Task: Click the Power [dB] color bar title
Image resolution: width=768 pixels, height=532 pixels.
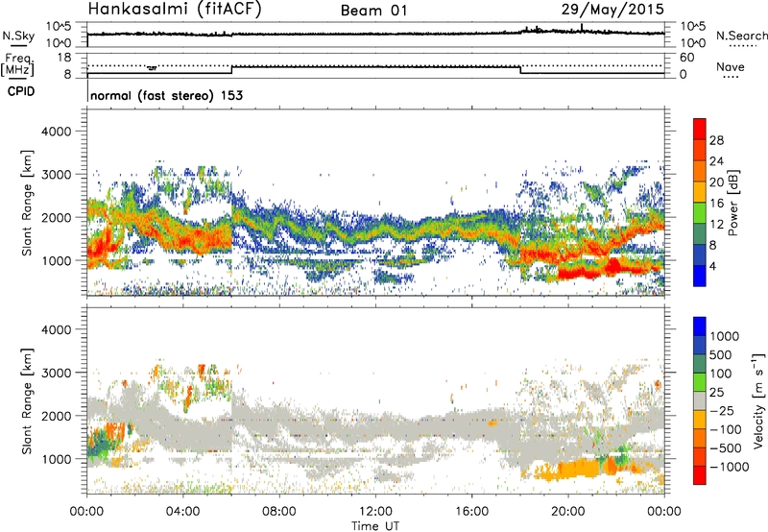Action: coord(732,203)
